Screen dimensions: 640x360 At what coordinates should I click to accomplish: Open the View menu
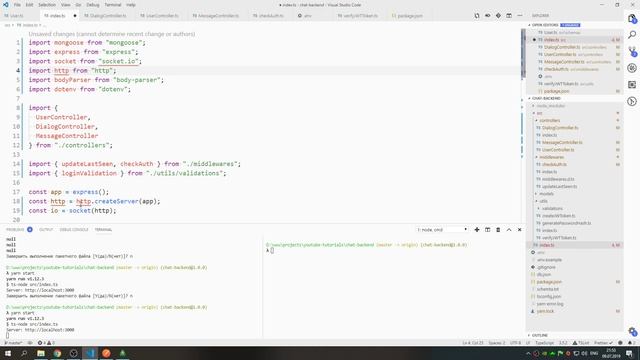point(66,5)
